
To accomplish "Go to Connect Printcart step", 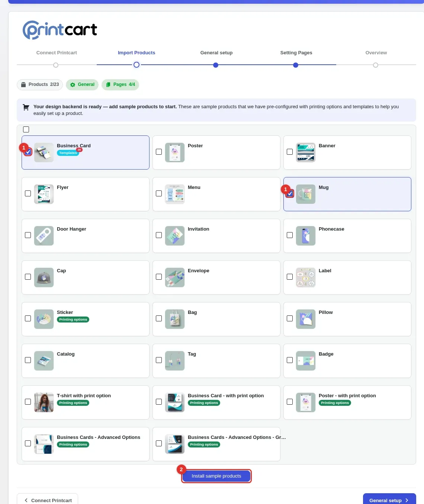I will click(x=57, y=53).
